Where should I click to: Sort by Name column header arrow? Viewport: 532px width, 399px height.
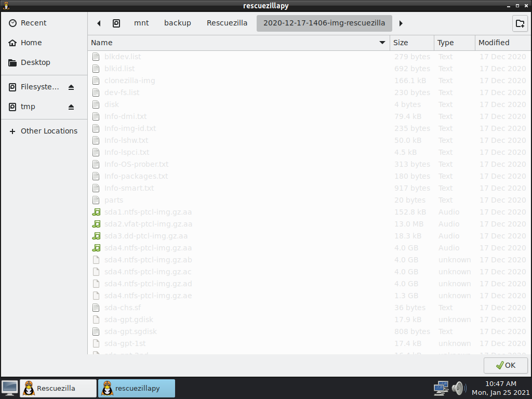pos(382,43)
